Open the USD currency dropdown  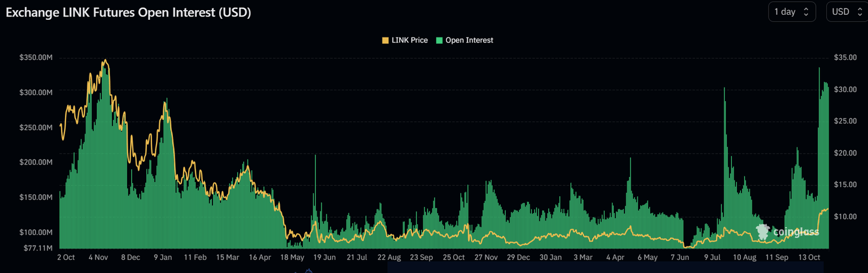(x=847, y=12)
